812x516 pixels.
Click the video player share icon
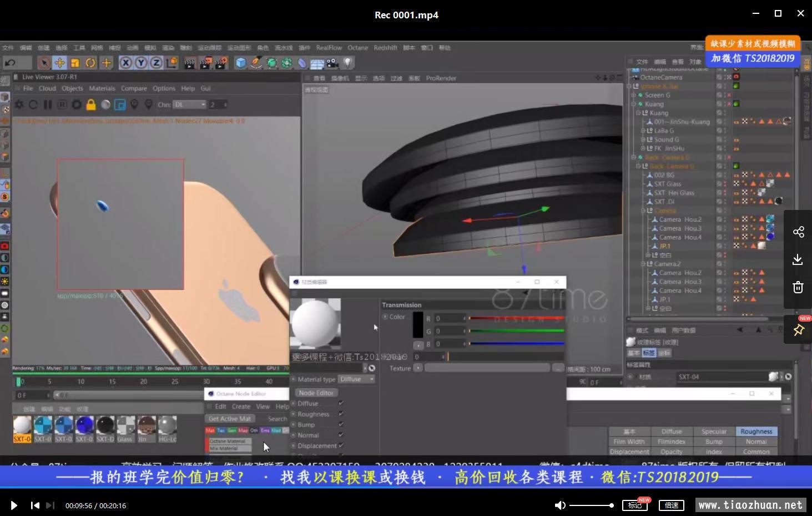point(798,232)
